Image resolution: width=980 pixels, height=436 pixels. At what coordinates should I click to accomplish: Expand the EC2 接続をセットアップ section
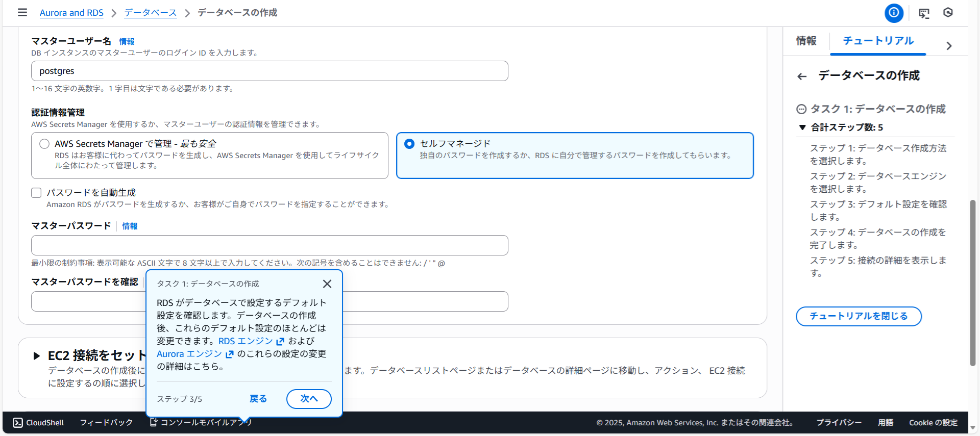pyautogui.click(x=36, y=356)
